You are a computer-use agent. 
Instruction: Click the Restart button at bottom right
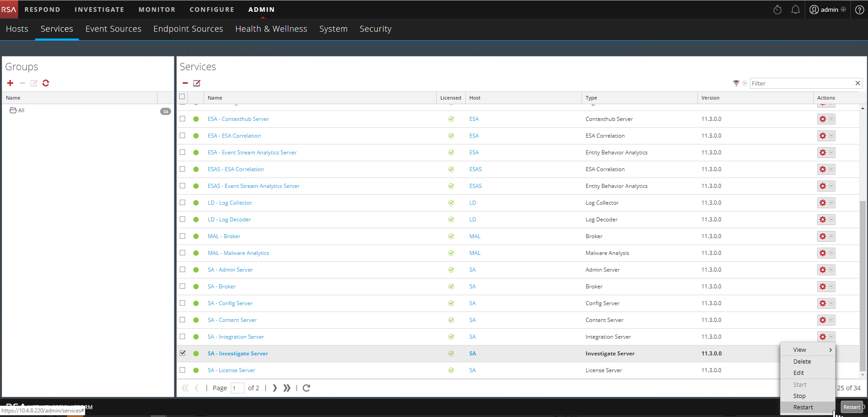tap(851, 407)
